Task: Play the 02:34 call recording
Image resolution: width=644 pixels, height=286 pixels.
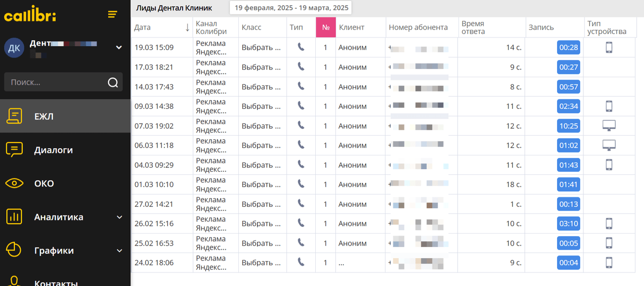Action: point(568,106)
